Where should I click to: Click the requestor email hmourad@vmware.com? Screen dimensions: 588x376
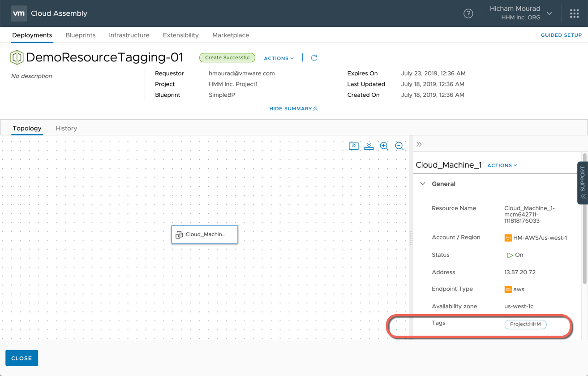pos(242,73)
